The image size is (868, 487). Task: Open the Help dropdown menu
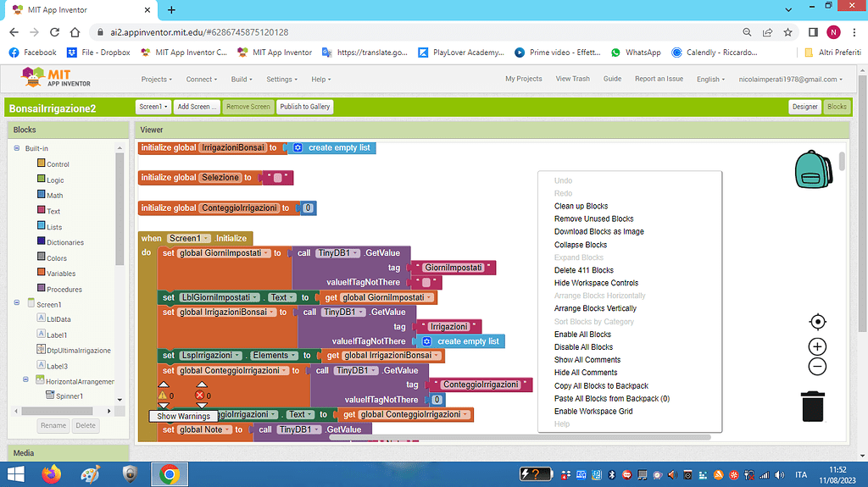321,79
